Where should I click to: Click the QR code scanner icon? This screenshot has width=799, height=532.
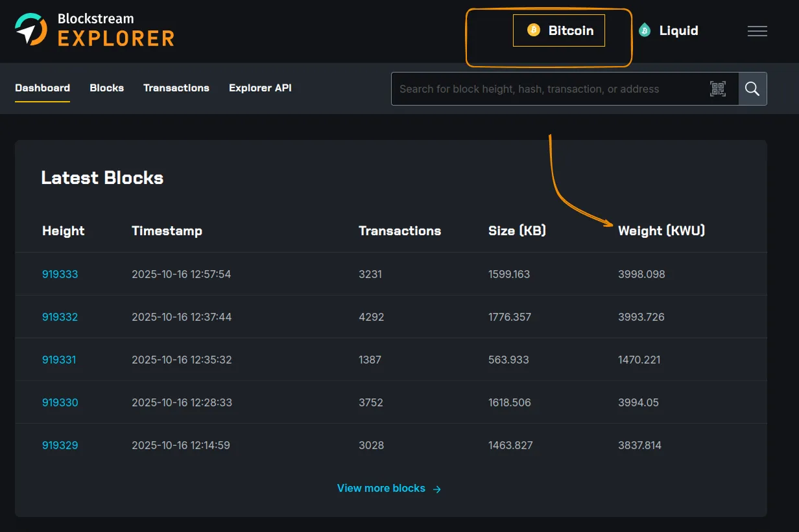(717, 89)
